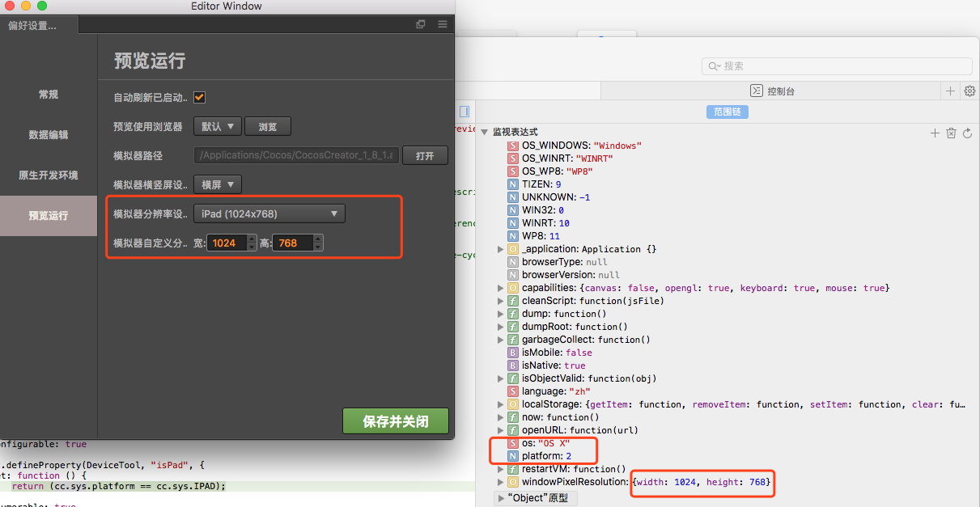This screenshot has height=507, width=980.
Task: Open the 横屏 orientation dropdown
Action: click(x=218, y=184)
